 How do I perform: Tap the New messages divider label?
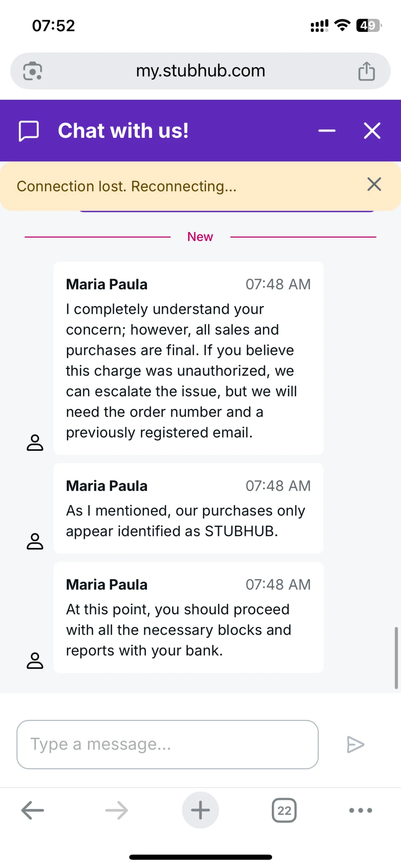(200, 237)
